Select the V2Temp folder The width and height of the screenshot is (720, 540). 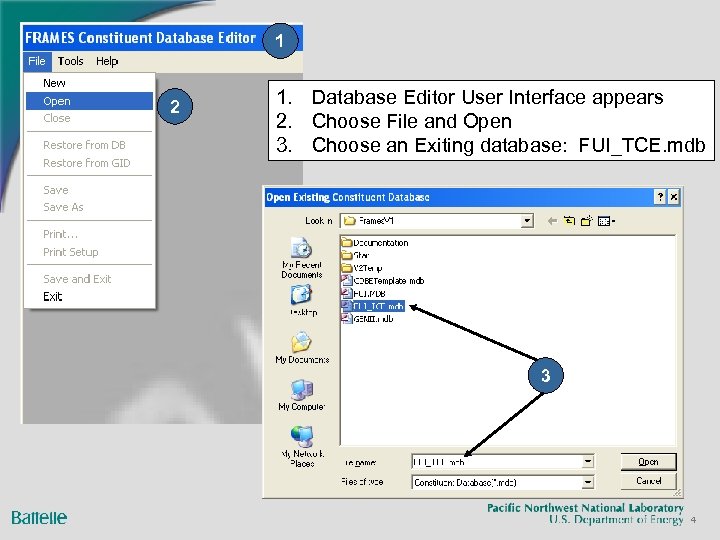point(362,268)
